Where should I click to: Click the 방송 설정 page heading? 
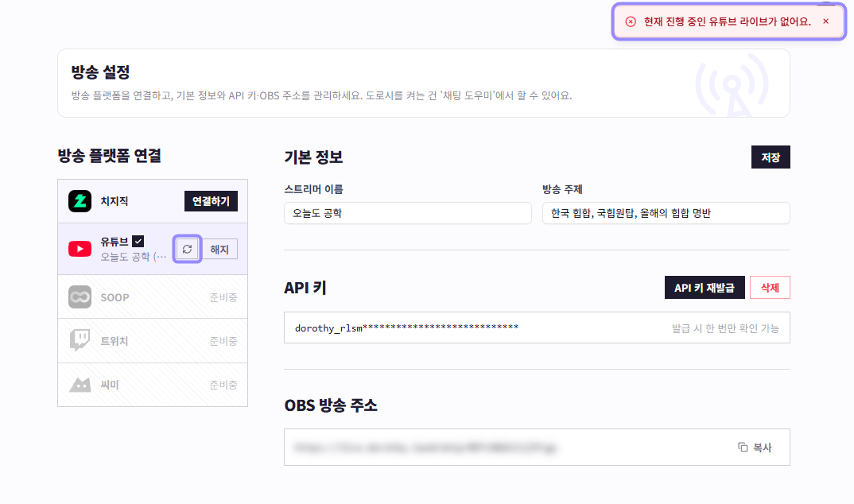click(100, 72)
